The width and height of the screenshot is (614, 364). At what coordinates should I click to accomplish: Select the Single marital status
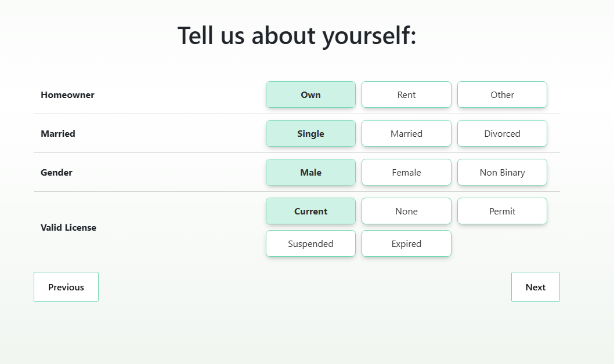coord(310,133)
